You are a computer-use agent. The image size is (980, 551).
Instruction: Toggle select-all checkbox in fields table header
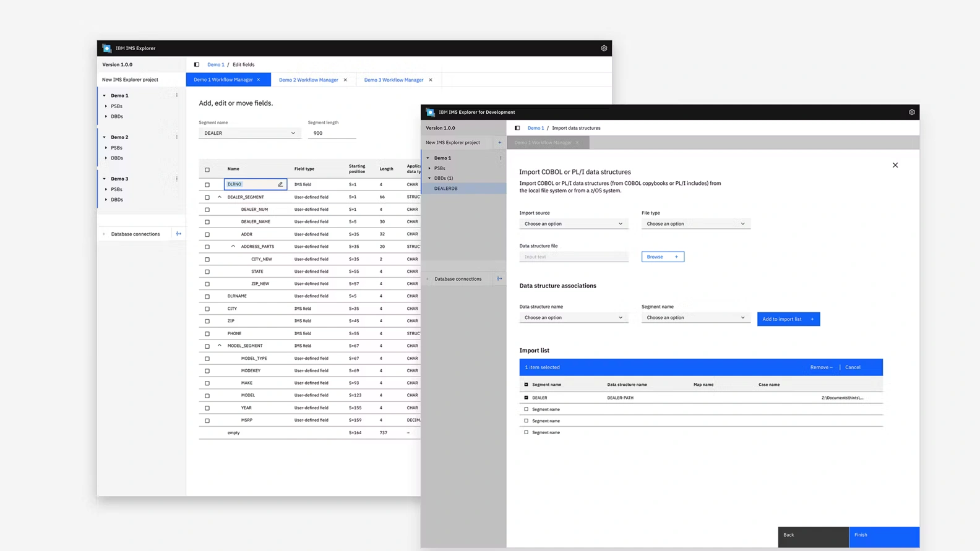(x=207, y=169)
